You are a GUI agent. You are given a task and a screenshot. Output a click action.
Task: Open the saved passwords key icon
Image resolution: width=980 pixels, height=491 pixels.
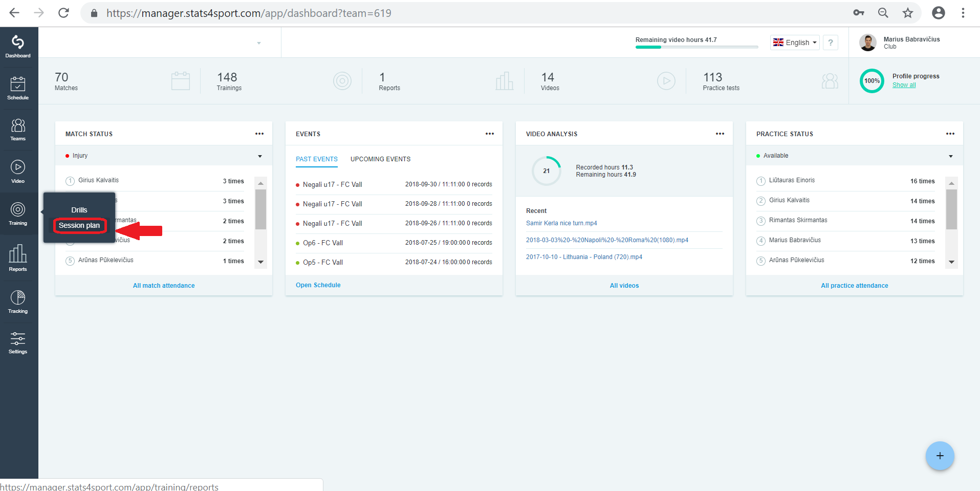point(859,13)
